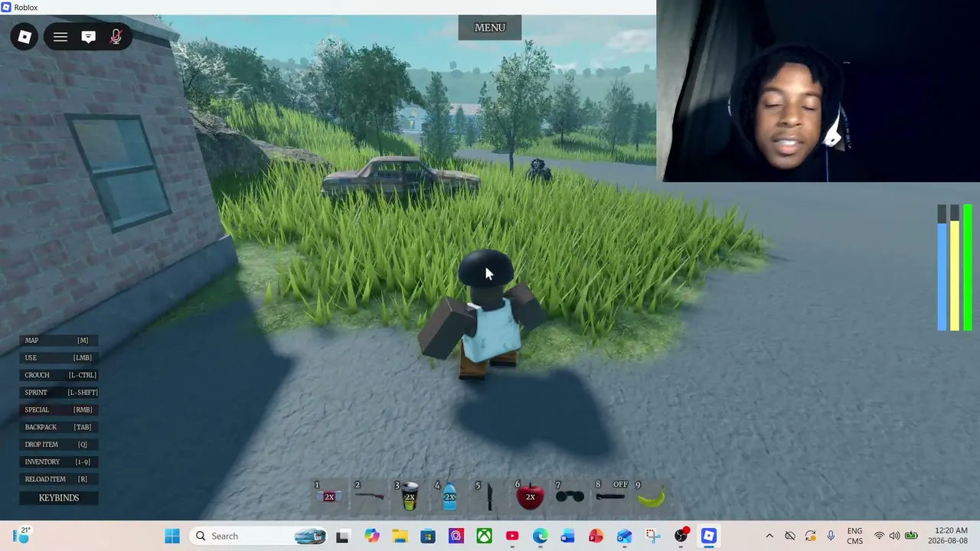
Task: Click the webcam overlay video
Action: pos(818,91)
